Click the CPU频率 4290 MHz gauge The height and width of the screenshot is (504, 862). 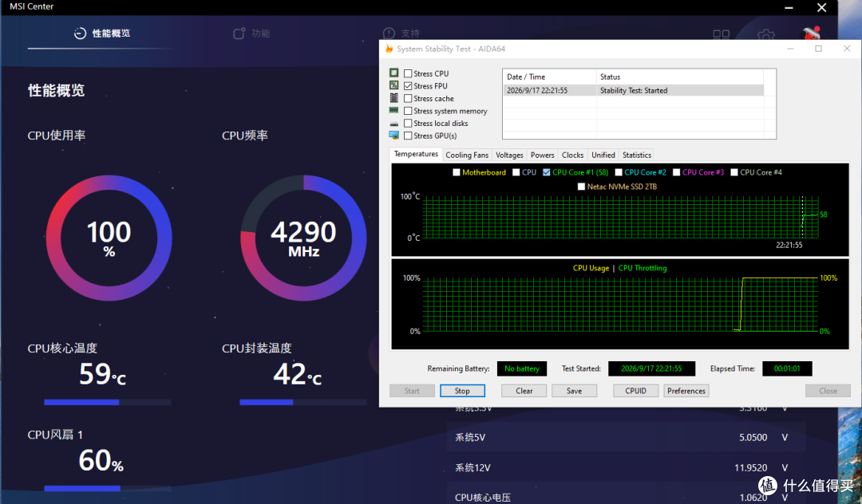[x=303, y=238]
